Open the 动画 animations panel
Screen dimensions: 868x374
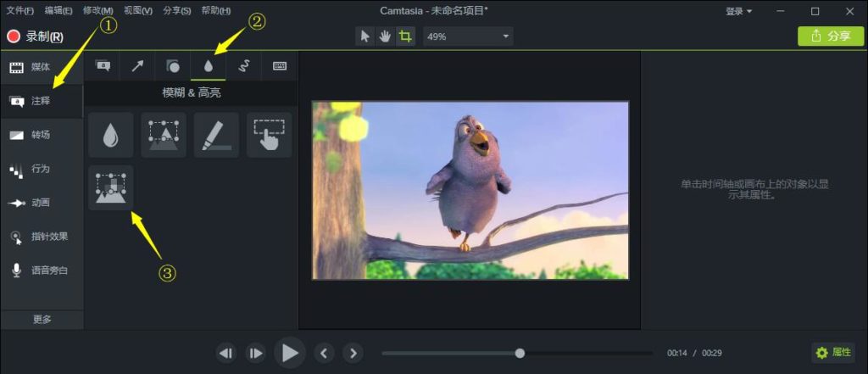[42, 203]
